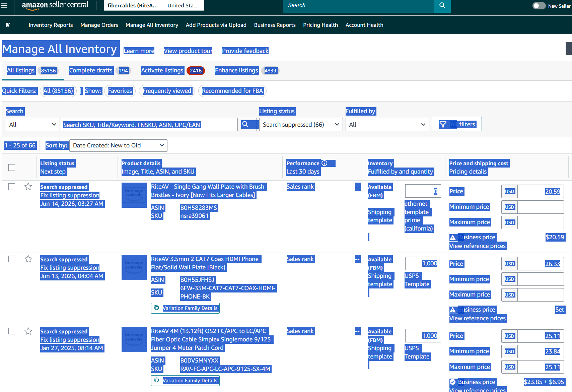
Task: Select checkbox for OS2 fiber optic cable listing
Action: 12,331
